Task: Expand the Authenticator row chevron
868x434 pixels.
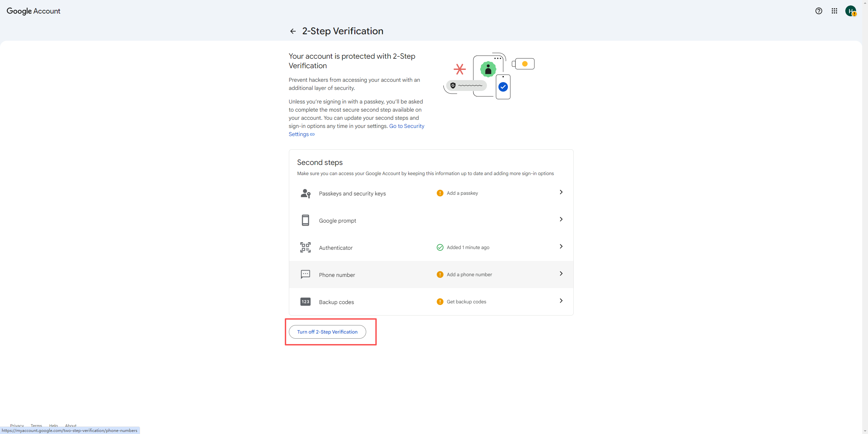Action: tap(561, 246)
